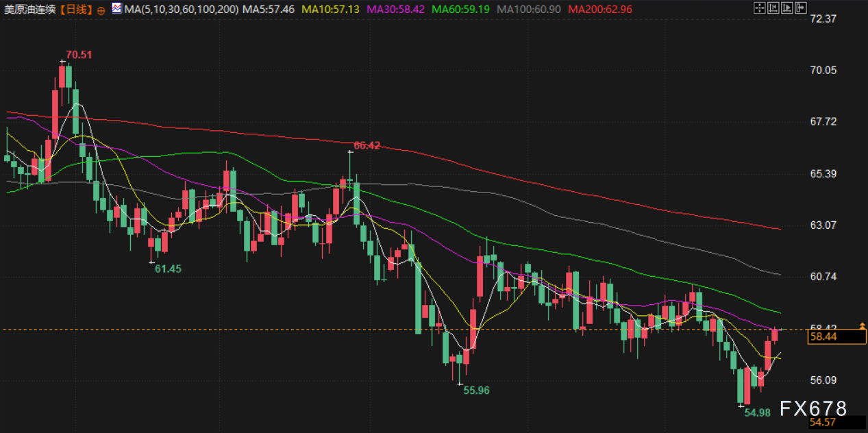Open the MA indicator chart icon
868x433 pixels.
116,9
